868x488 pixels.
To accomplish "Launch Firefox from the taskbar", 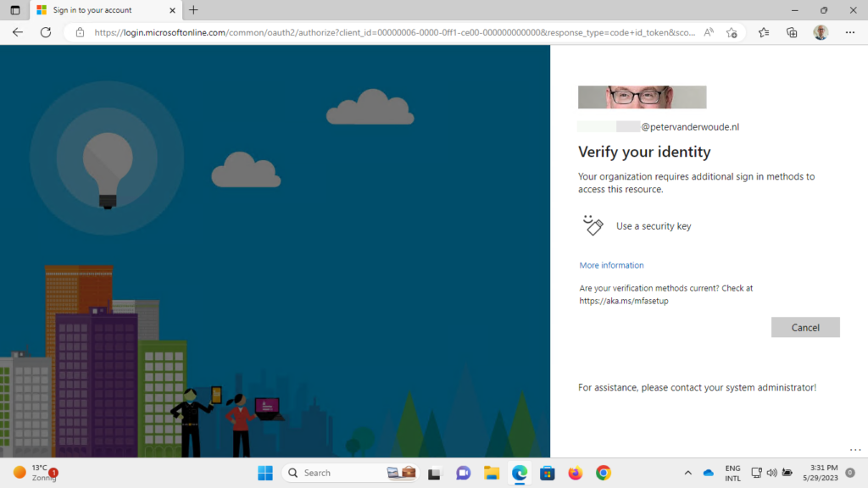I will (x=576, y=473).
